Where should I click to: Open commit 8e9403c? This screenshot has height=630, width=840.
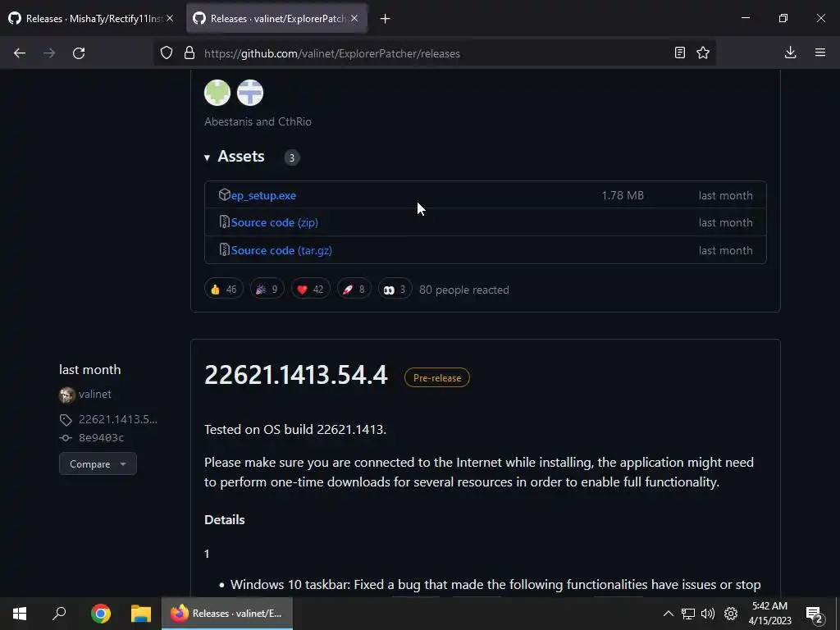(x=101, y=438)
